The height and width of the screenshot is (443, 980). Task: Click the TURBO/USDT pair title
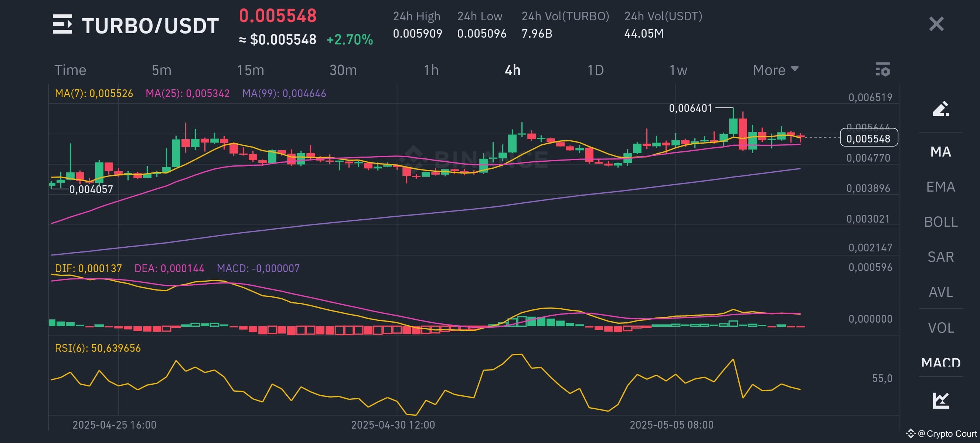150,26
